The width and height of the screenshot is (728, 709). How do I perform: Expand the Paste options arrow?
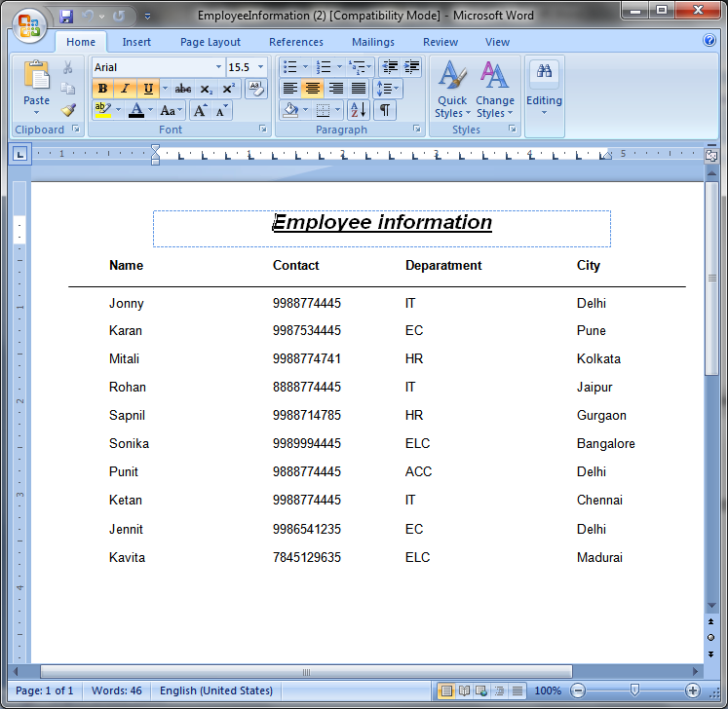[37, 113]
